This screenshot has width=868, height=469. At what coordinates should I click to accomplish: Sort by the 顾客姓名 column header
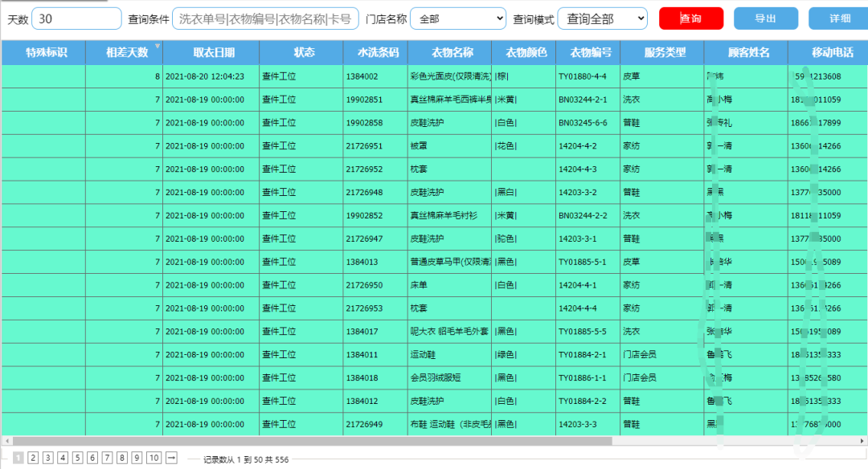click(746, 52)
